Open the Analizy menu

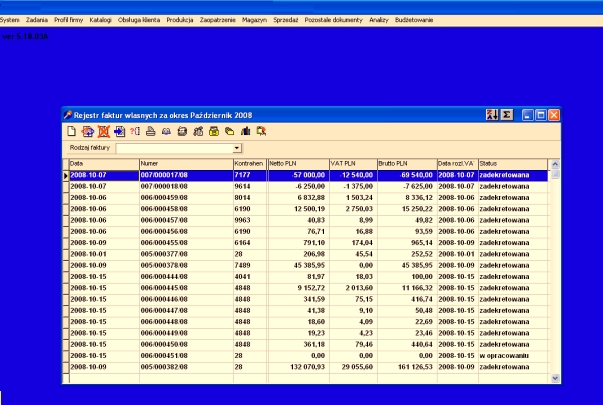coord(379,20)
